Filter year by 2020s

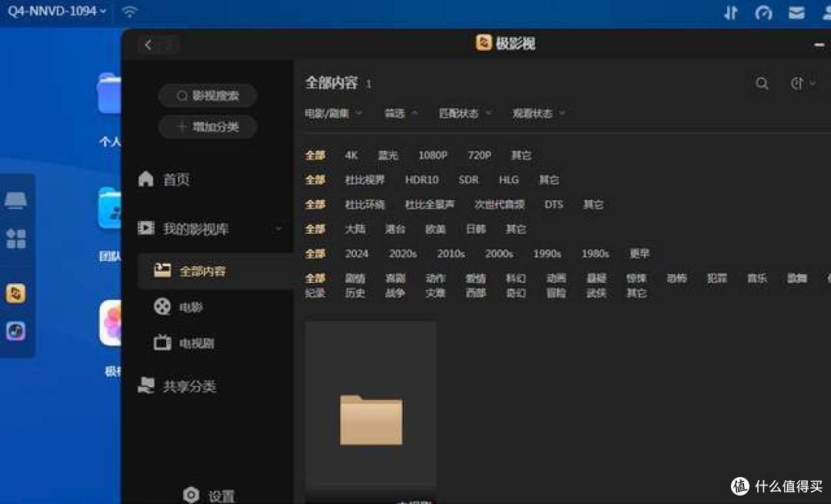pos(402,253)
